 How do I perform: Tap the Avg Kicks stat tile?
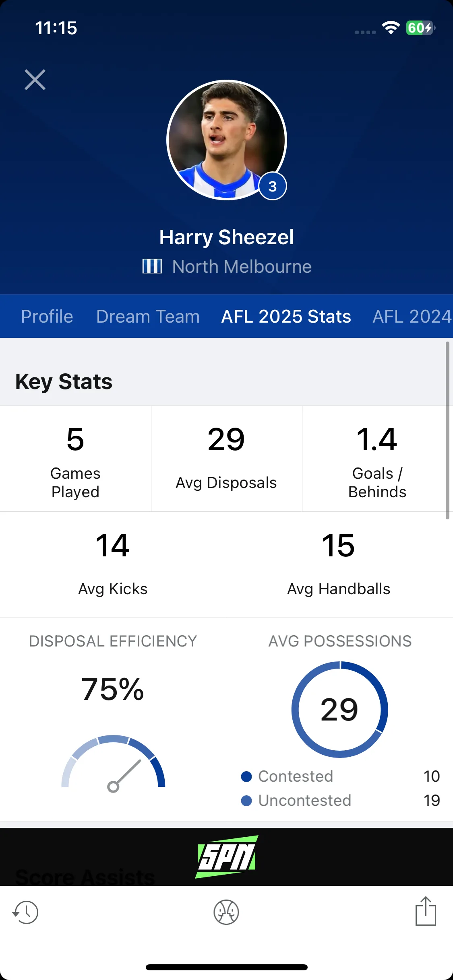(x=113, y=564)
